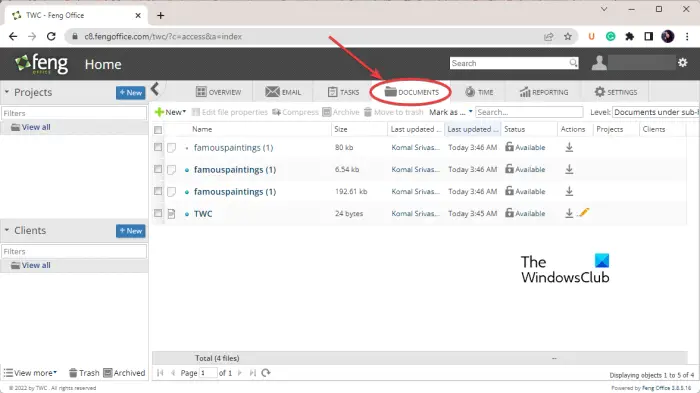
Task: Toggle the select-all documents checkbox
Action: point(158,130)
